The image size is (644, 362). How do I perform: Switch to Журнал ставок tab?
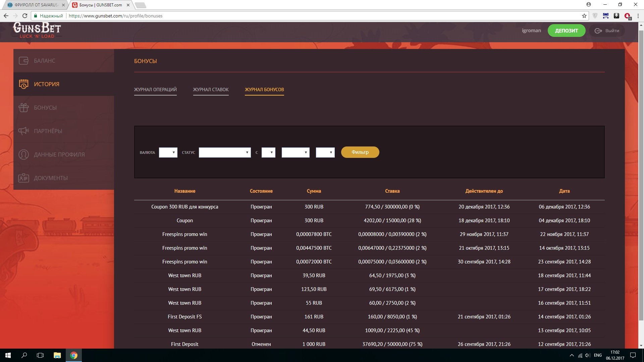click(211, 89)
